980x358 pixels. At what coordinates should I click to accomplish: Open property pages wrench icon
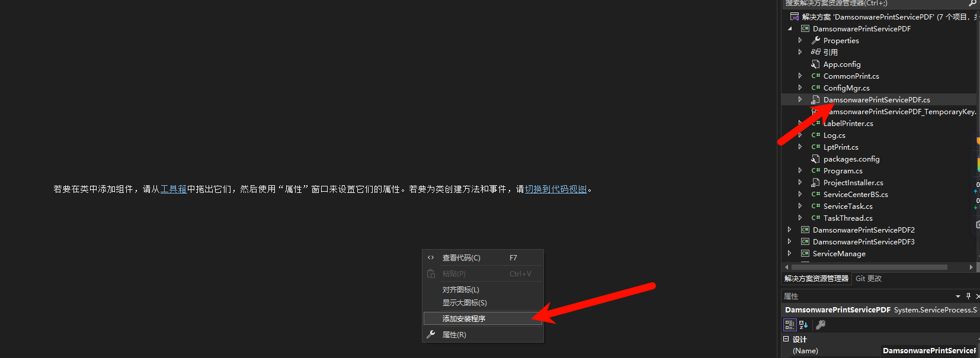(821, 324)
